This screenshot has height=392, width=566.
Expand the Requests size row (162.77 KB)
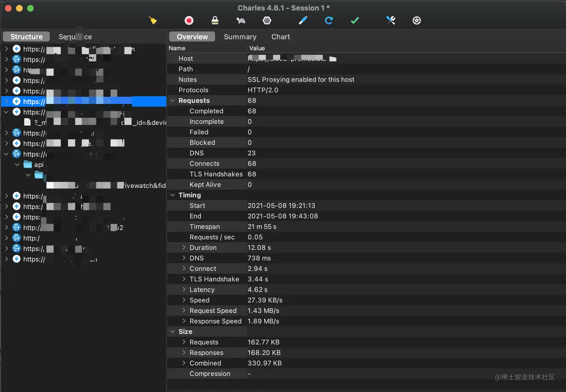point(184,342)
